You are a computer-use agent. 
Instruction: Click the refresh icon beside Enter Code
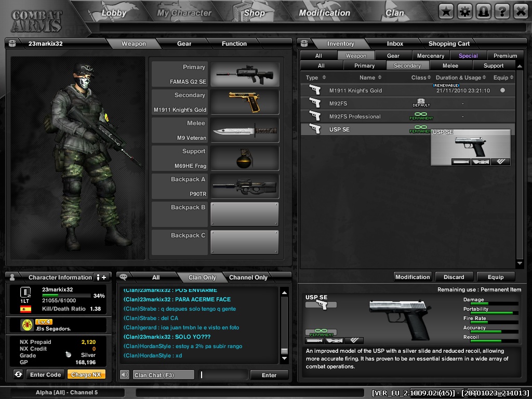[18, 375]
